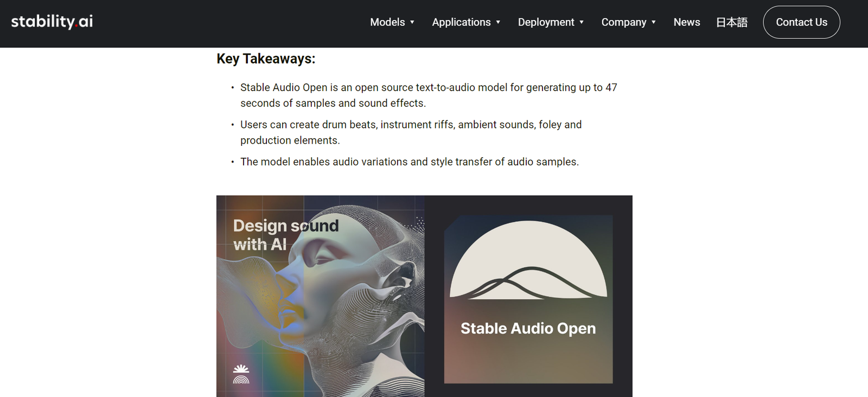Switch to Japanese language link 日本語
Viewport: 868px width, 397px height.
click(732, 22)
